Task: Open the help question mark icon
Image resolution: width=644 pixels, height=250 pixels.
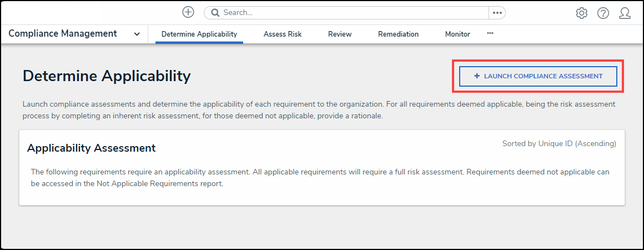Action: click(603, 13)
